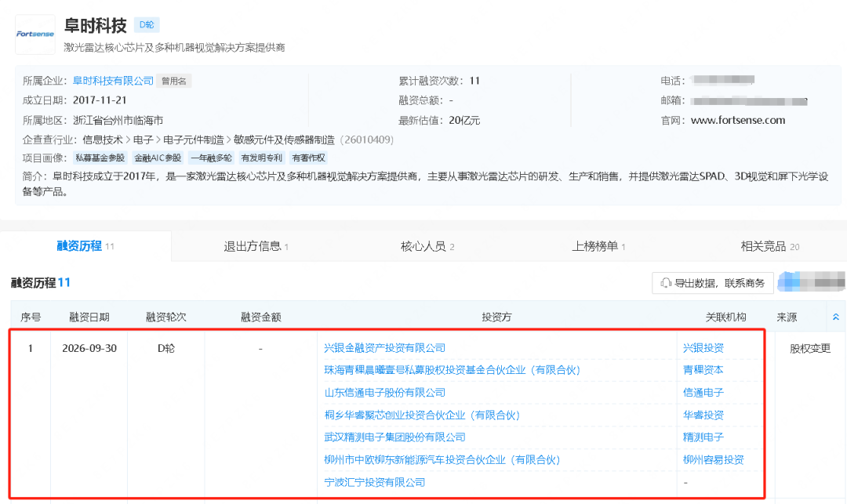847x504 pixels.
Task: Collapse the table with the double-chevron icon
Action: point(836,317)
